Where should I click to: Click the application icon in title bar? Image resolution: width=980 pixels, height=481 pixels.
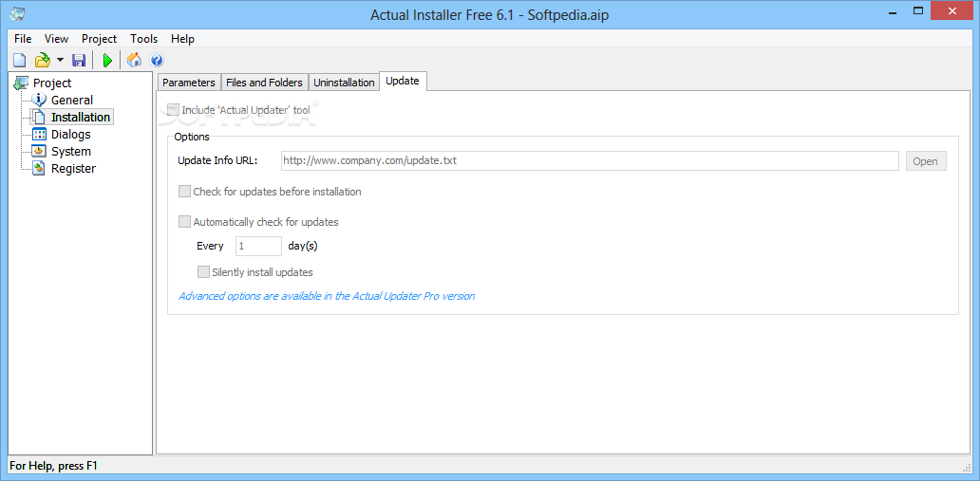(17, 13)
